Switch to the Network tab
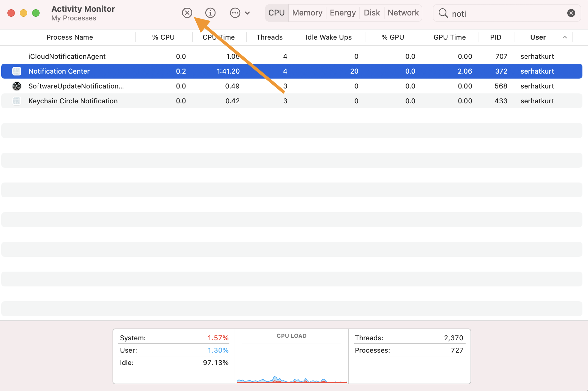588x391 pixels. 403,13
